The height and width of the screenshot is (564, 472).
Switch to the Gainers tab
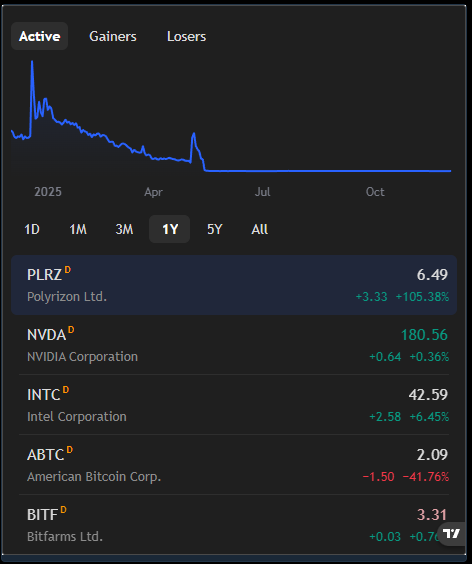[x=113, y=36]
